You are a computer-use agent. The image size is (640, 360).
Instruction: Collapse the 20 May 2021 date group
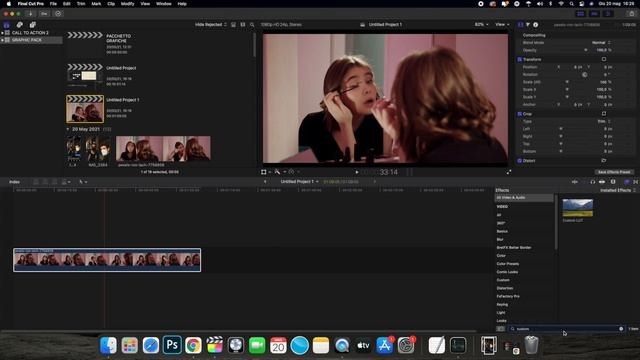(x=68, y=129)
